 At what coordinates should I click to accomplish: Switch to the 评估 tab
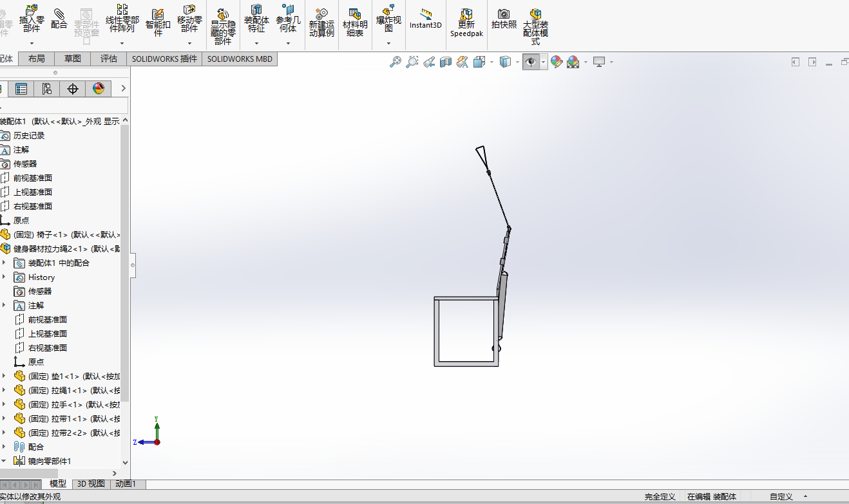pos(109,59)
